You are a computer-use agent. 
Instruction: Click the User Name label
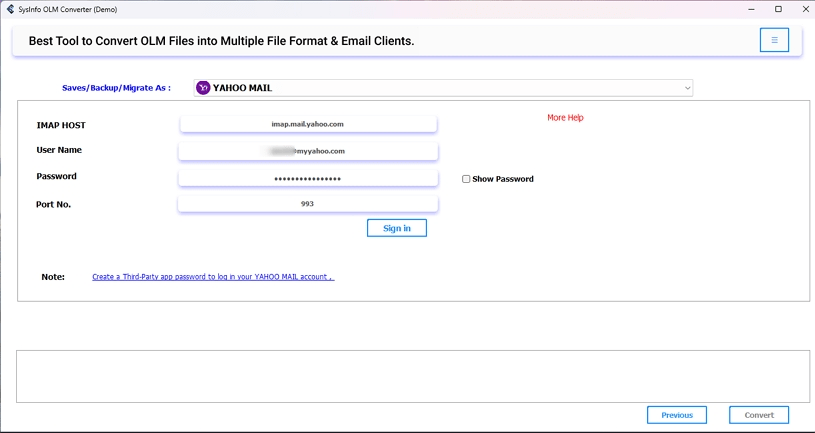pyautogui.click(x=59, y=150)
